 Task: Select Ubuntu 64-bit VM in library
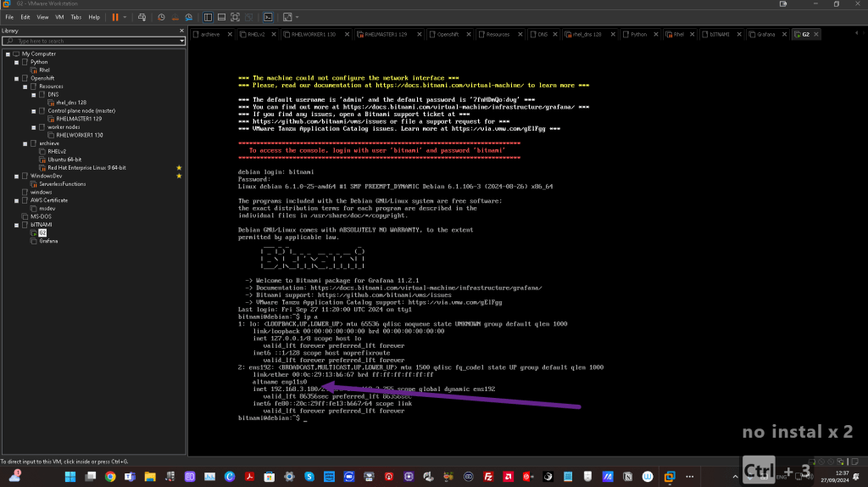tap(64, 160)
